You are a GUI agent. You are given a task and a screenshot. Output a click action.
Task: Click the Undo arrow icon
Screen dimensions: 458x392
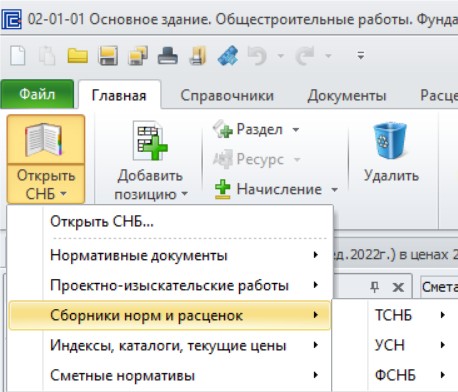click(x=257, y=56)
